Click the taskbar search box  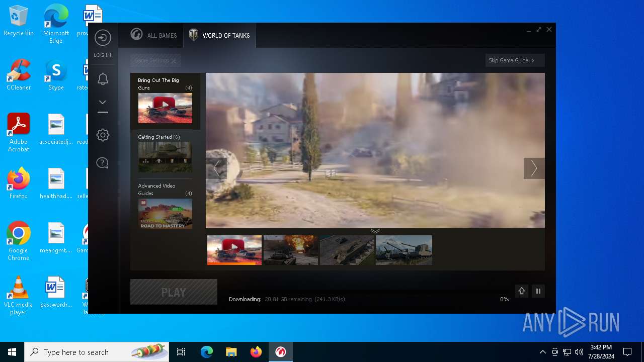(97, 352)
